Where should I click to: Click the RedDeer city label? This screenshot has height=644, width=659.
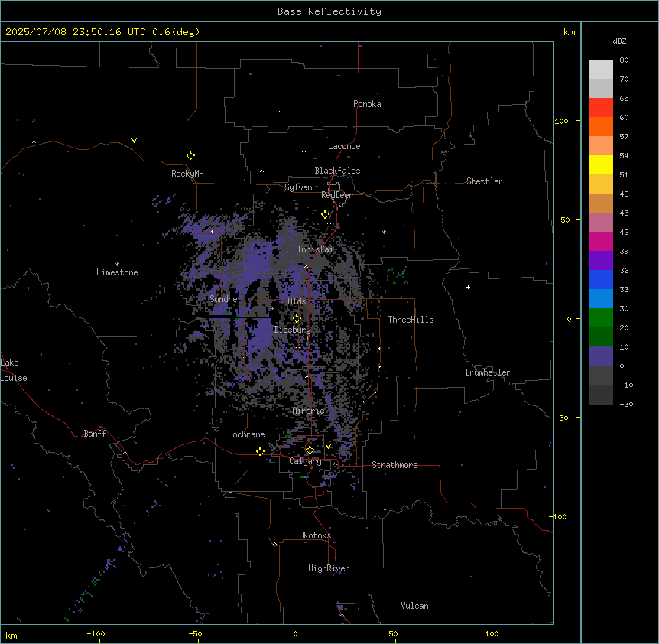pyautogui.click(x=336, y=195)
